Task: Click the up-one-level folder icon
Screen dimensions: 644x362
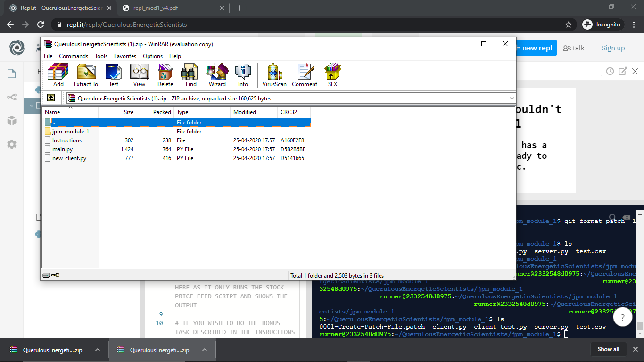Action: coord(51,98)
